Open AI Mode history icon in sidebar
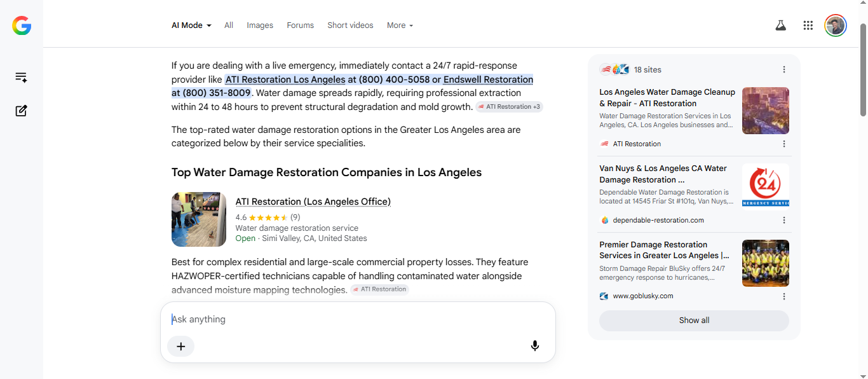Screen dimensions: 868x379 21,78
